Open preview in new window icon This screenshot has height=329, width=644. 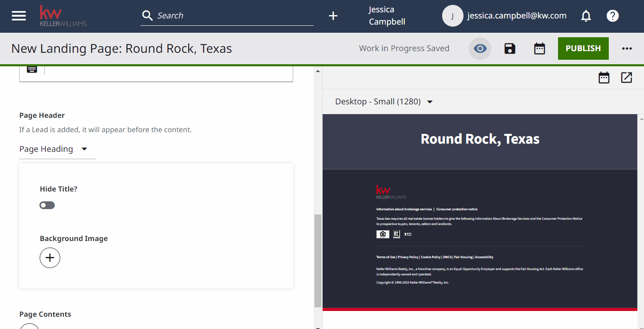[626, 77]
